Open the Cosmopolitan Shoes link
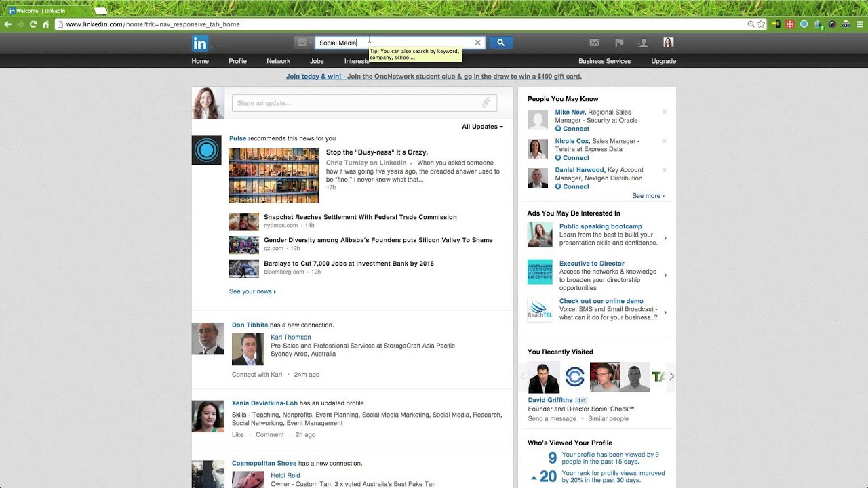 (x=264, y=464)
